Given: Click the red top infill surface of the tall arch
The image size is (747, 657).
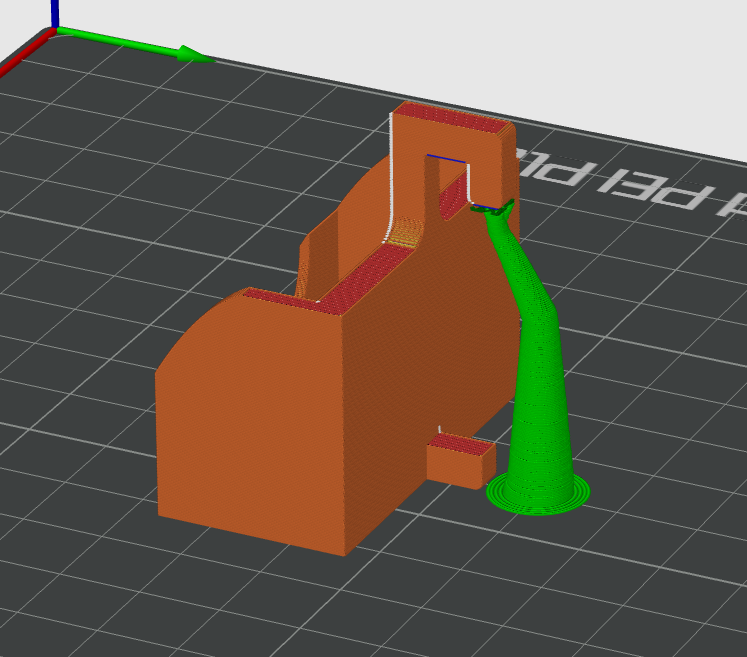Looking at the screenshot, I should tap(452, 119).
